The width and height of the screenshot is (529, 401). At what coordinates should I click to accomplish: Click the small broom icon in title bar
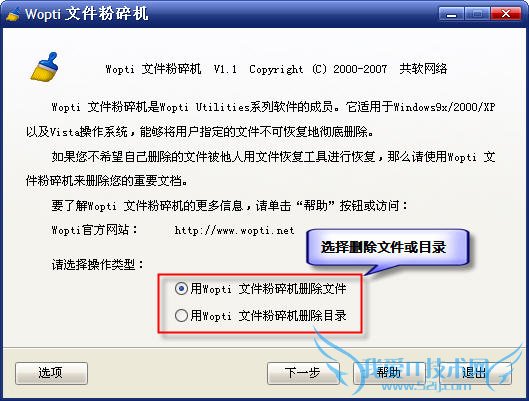pyautogui.click(x=12, y=15)
